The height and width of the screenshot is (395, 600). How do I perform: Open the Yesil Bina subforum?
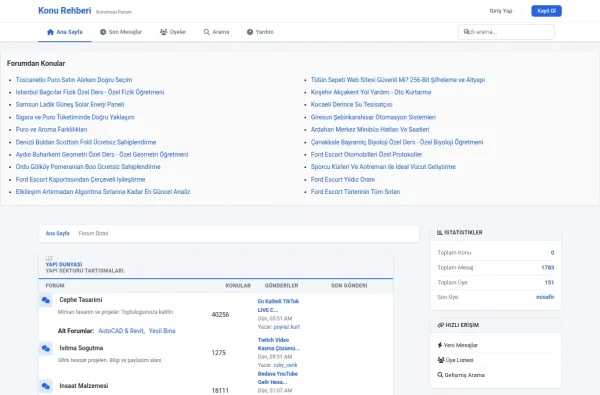[x=162, y=331]
